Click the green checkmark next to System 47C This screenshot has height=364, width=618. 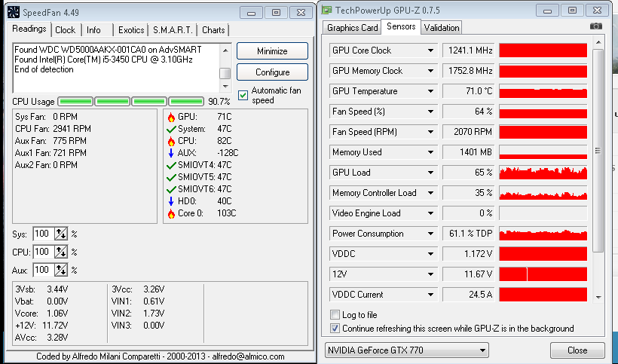171,129
